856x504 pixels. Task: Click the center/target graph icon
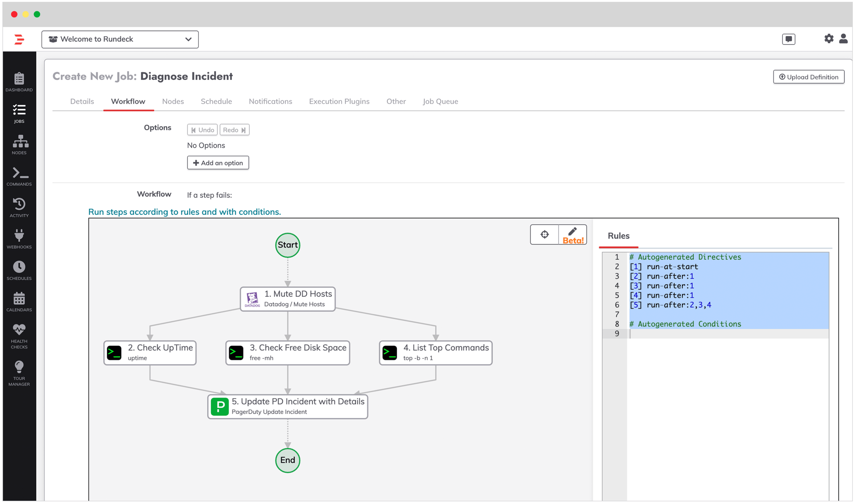[x=544, y=235]
